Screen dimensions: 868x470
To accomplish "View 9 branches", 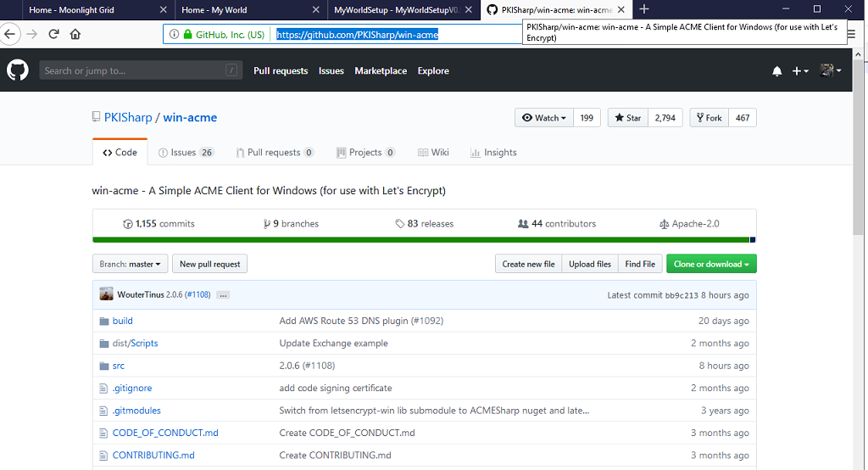I will [292, 224].
